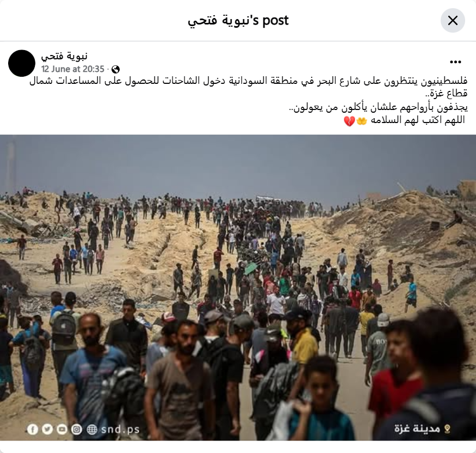
Task: Click the YouTube icon in the watermark
Action: tap(62, 429)
